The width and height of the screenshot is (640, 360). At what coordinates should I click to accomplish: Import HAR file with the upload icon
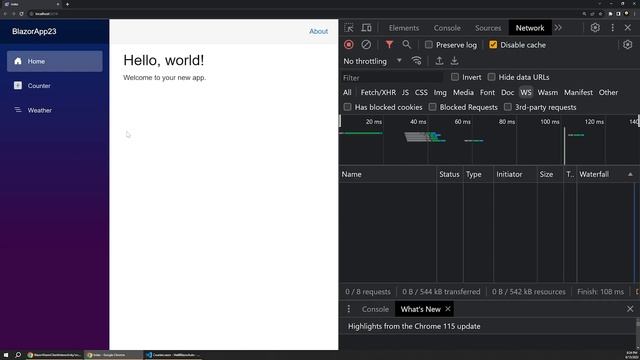tap(439, 61)
